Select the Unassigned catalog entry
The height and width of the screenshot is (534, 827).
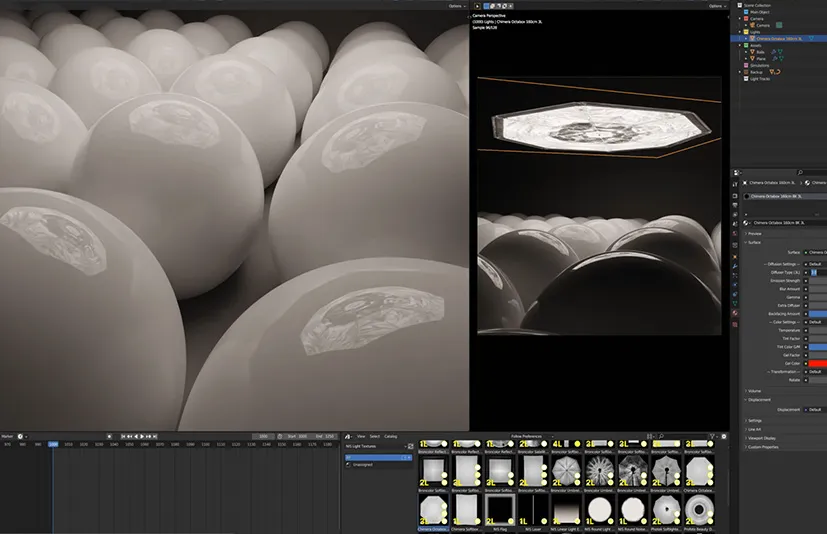362,465
